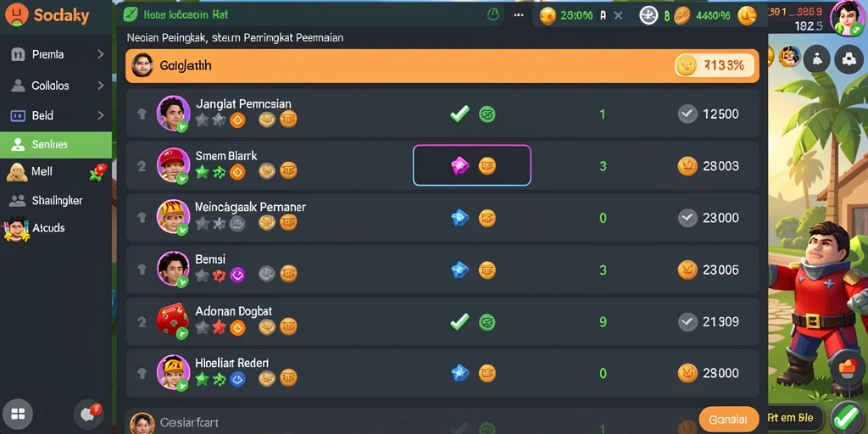Open Meincàgaalk Pemaner player avatar
Image resolution: width=868 pixels, height=434 pixels.
[173, 216]
